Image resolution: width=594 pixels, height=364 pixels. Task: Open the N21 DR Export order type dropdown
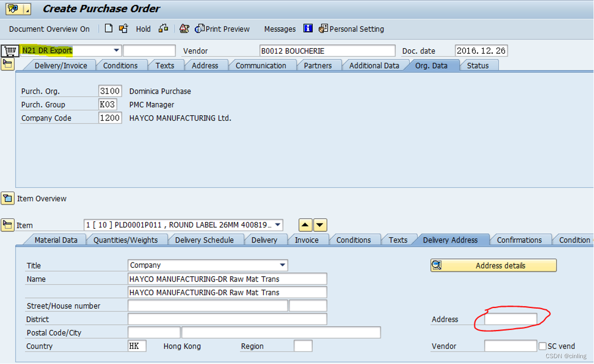point(116,50)
